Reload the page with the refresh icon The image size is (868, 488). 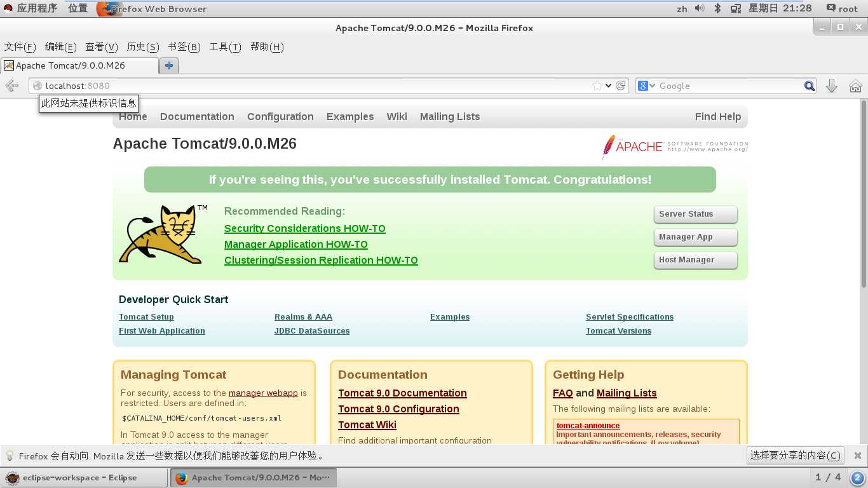tap(621, 86)
